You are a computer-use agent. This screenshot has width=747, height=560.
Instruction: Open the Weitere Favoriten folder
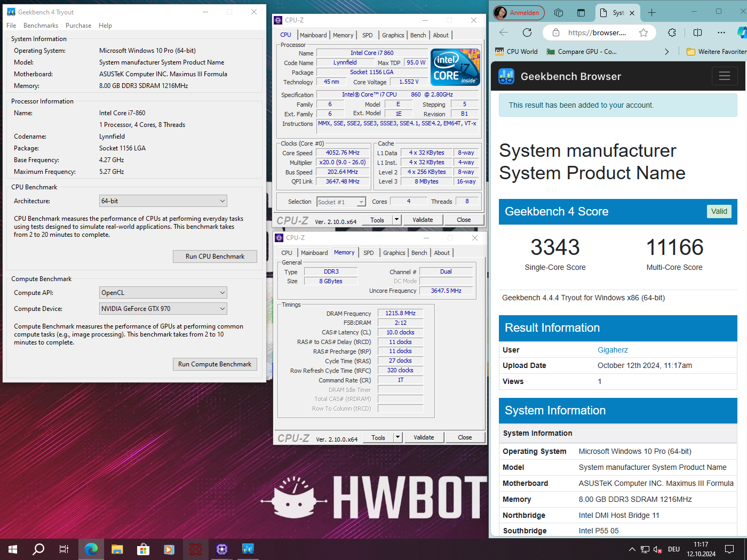click(717, 52)
